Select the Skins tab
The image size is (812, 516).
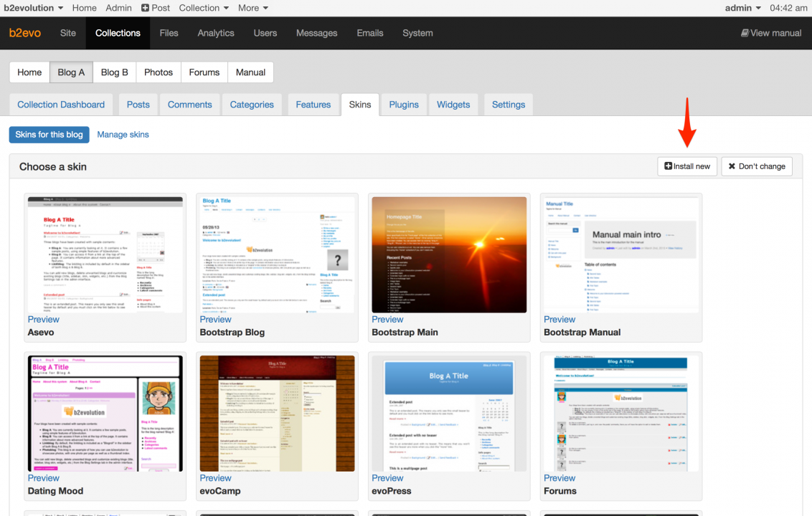coord(360,105)
